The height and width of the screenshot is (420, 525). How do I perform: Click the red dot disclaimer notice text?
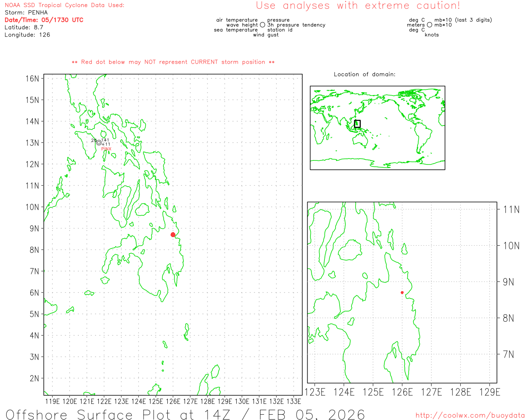click(173, 62)
